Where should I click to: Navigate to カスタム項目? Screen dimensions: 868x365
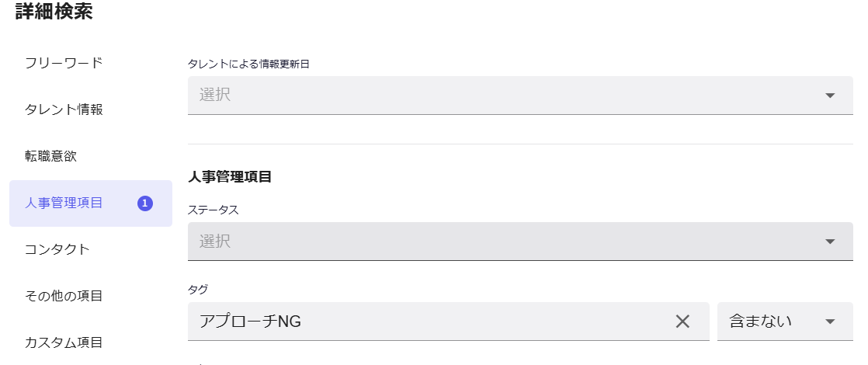pyautogui.click(x=64, y=342)
